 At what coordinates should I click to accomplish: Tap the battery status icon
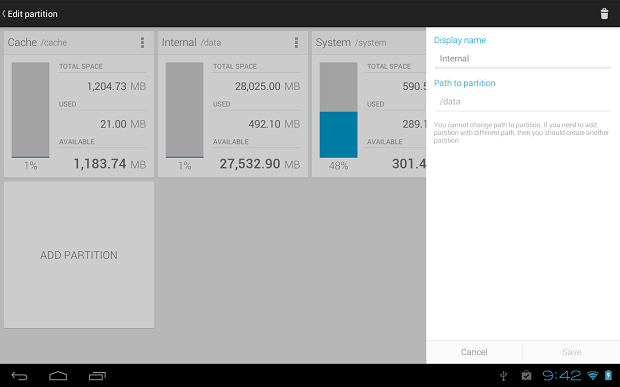[x=609, y=375]
